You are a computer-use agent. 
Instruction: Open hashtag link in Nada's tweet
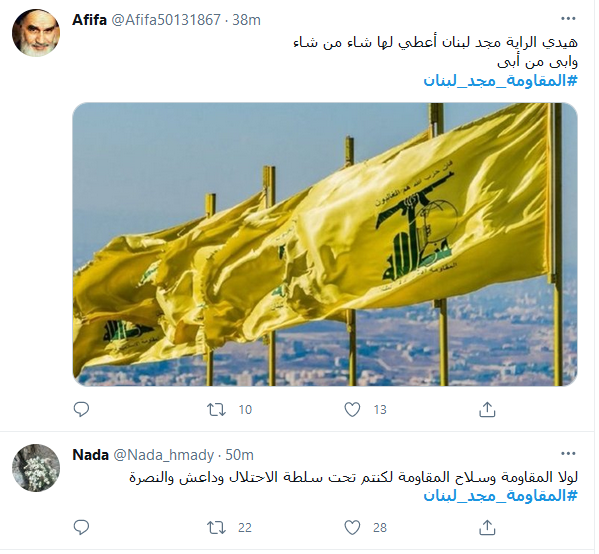tap(500, 496)
